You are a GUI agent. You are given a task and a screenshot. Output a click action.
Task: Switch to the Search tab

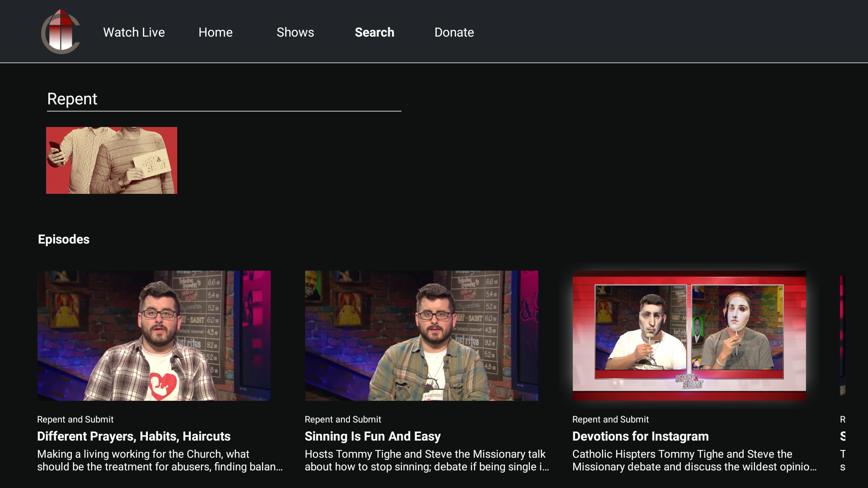tap(374, 32)
